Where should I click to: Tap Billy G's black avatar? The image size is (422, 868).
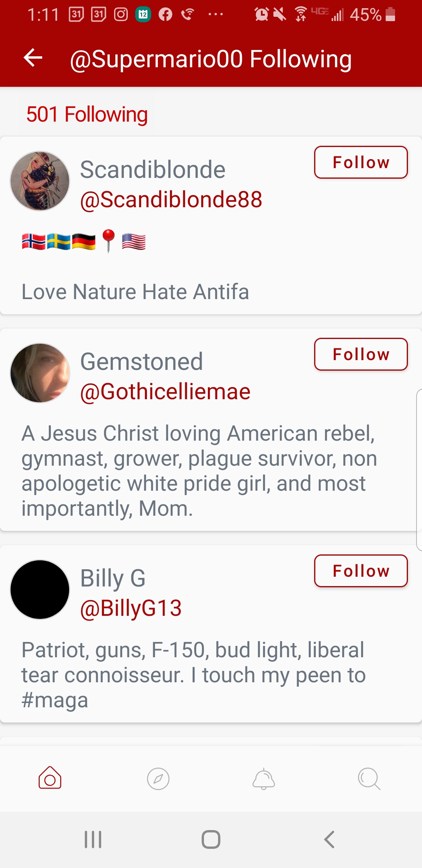tap(40, 590)
